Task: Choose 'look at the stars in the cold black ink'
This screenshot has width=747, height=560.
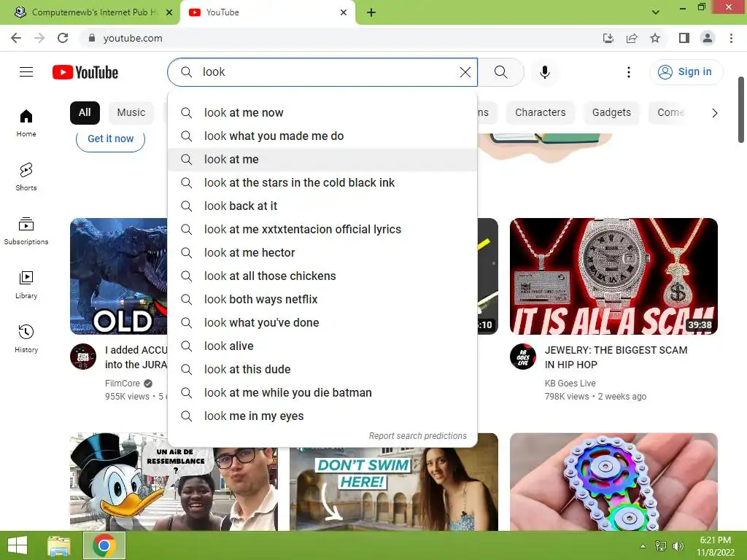Action: coord(322,183)
